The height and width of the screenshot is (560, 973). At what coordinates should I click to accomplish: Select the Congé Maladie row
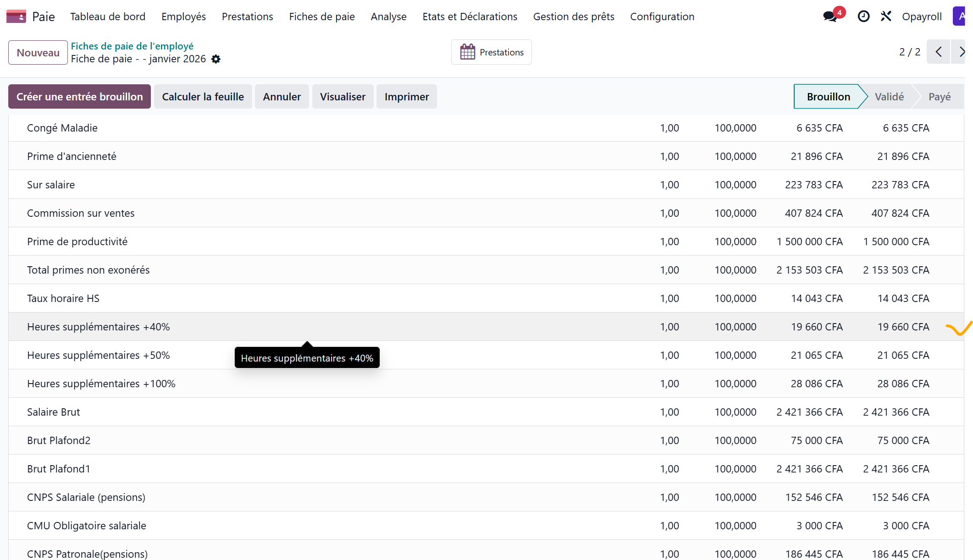tap(486, 128)
